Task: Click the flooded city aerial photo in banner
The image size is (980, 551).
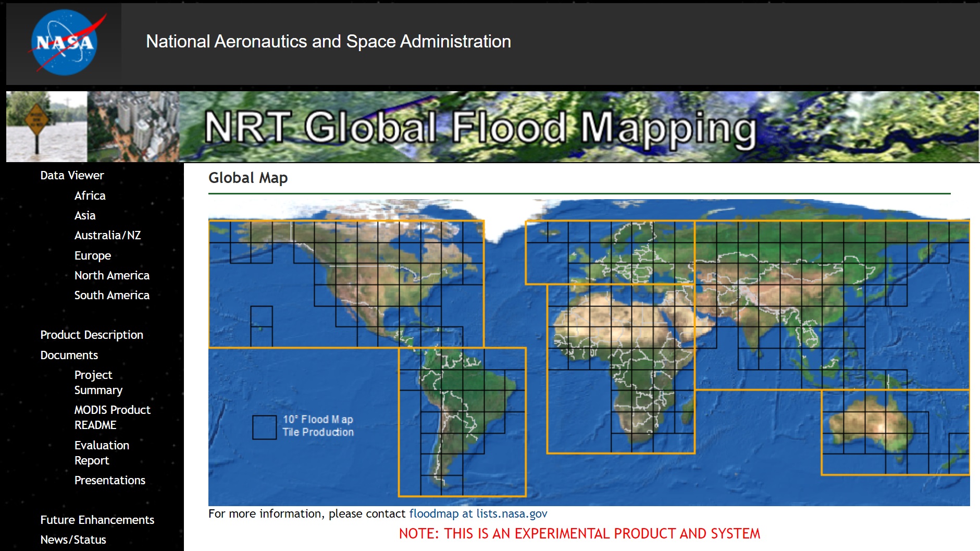Action: pyautogui.click(x=133, y=127)
